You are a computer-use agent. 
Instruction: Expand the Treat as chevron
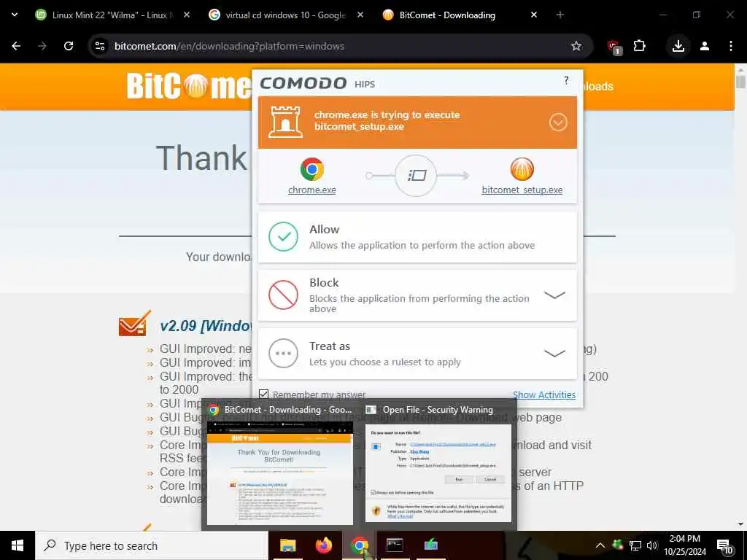click(x=554, y=354)
